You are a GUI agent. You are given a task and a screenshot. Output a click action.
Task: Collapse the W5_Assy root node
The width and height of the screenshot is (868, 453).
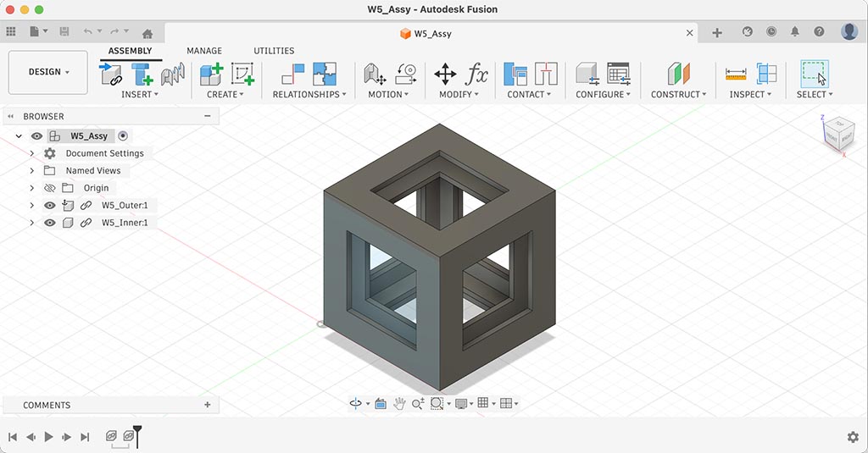19,136
